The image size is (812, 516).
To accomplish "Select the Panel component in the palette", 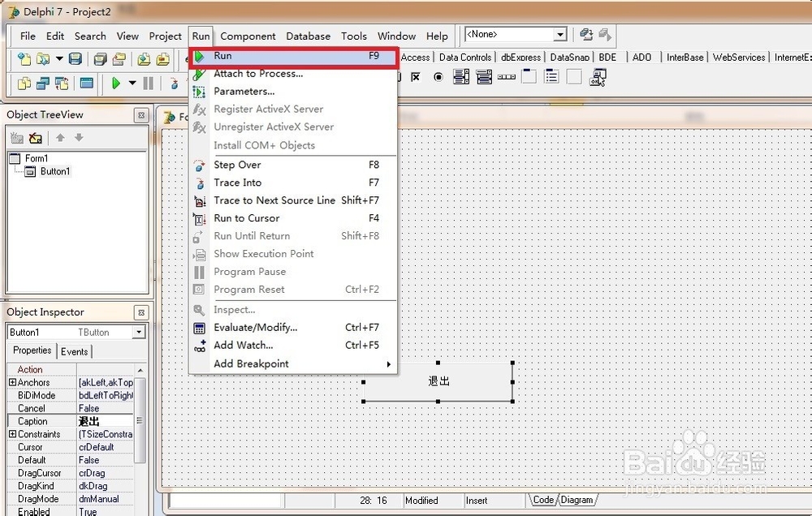I will coord(574,77).
